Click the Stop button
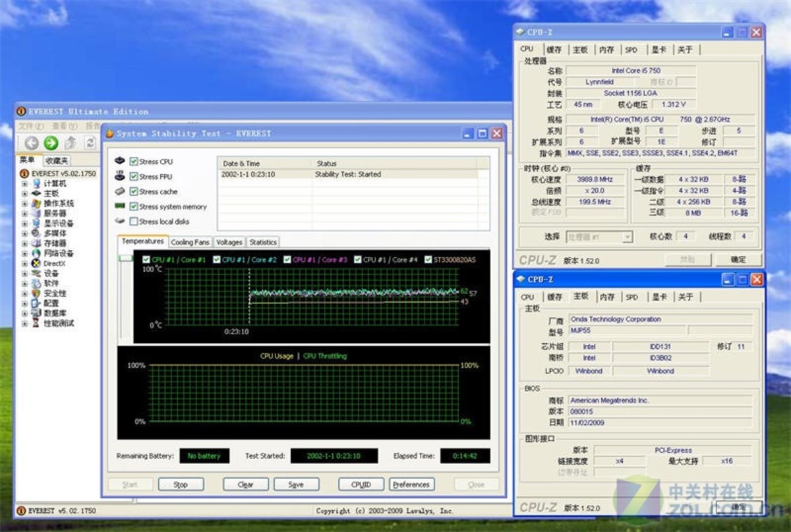 181,485
